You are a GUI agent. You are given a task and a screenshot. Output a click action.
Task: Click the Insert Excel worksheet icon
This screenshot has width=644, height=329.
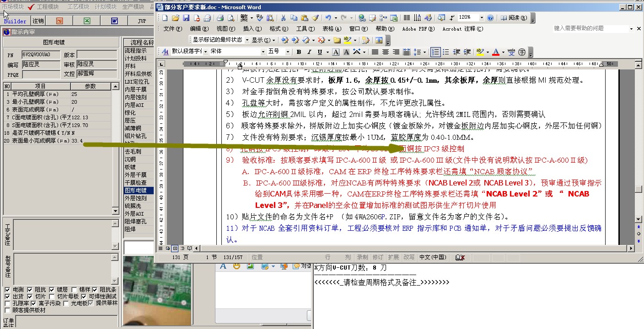394,18
